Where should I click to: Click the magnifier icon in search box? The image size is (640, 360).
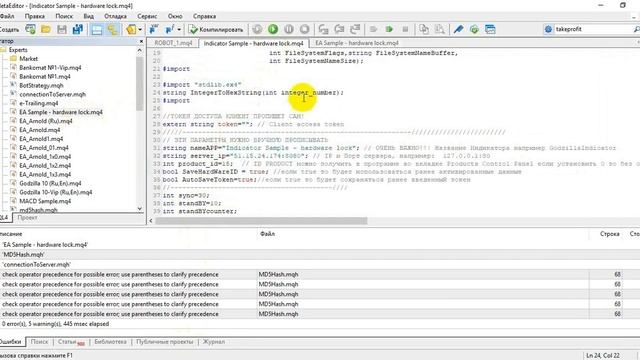click(636, 29)
